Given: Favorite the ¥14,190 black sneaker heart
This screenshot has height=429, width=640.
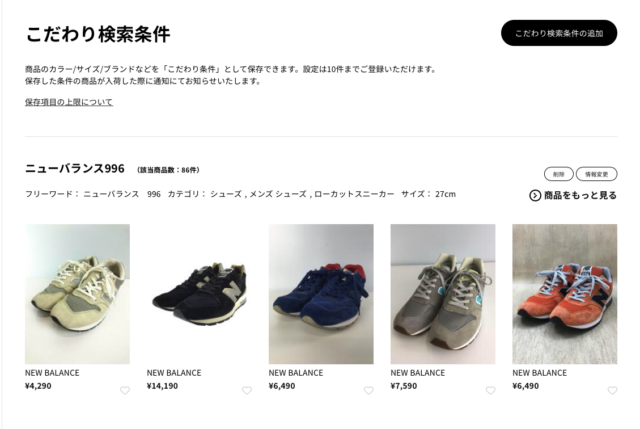Looking at the screenshot, I should [247, 390].
